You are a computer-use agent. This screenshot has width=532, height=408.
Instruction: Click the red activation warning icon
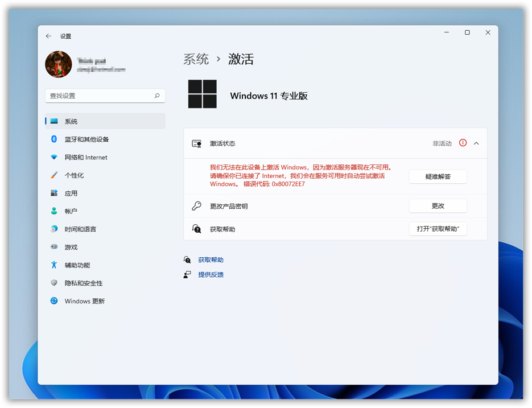(x=463, y=143)
